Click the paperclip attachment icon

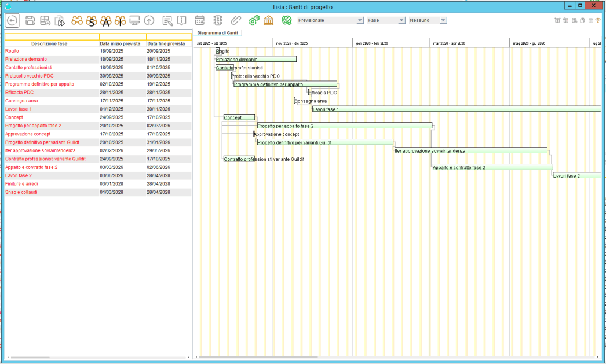236,21
